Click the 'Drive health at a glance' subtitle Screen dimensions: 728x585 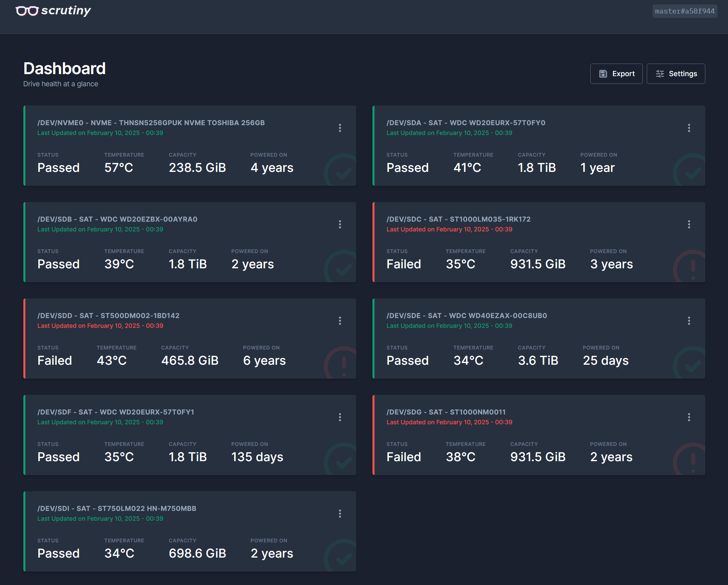(61, 84)
